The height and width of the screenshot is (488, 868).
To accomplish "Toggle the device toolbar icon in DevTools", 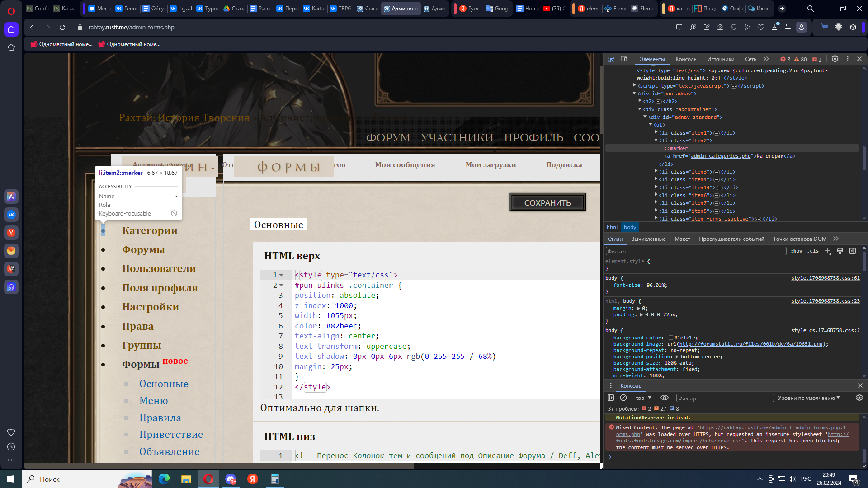I will coord(623,59).
